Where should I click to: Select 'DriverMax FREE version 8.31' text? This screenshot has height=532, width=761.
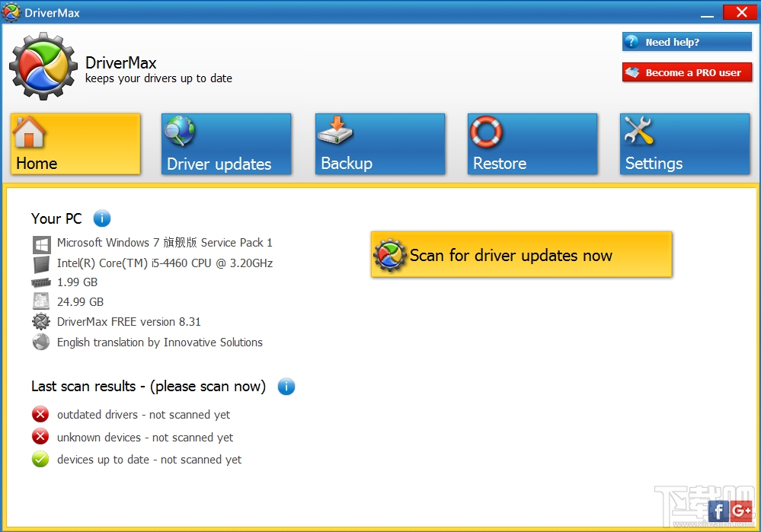click(129, 321)
